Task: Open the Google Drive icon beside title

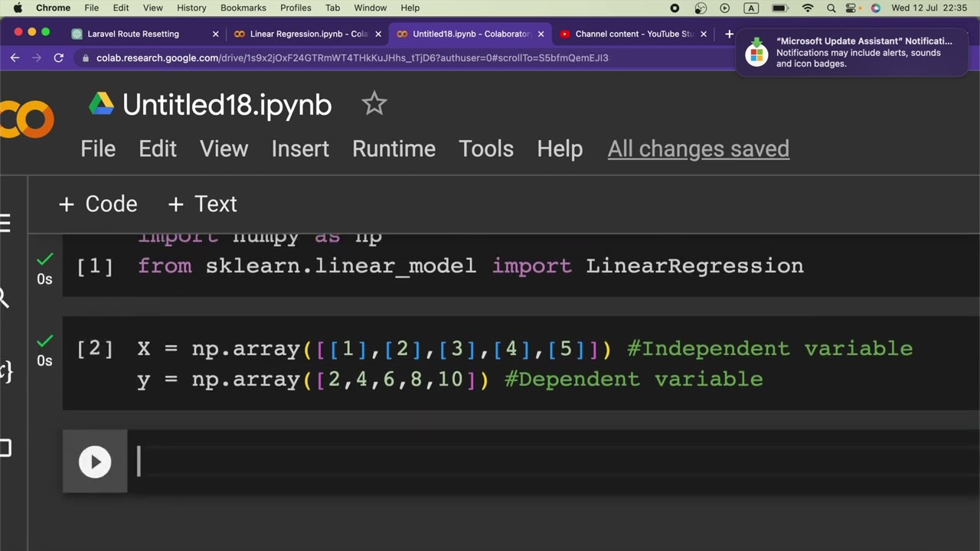Action: click(x=101, y=104)
